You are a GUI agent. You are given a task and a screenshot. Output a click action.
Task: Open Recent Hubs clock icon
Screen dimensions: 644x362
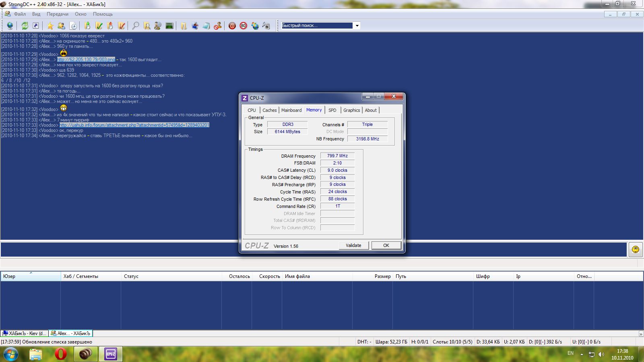tap(73, 26)
